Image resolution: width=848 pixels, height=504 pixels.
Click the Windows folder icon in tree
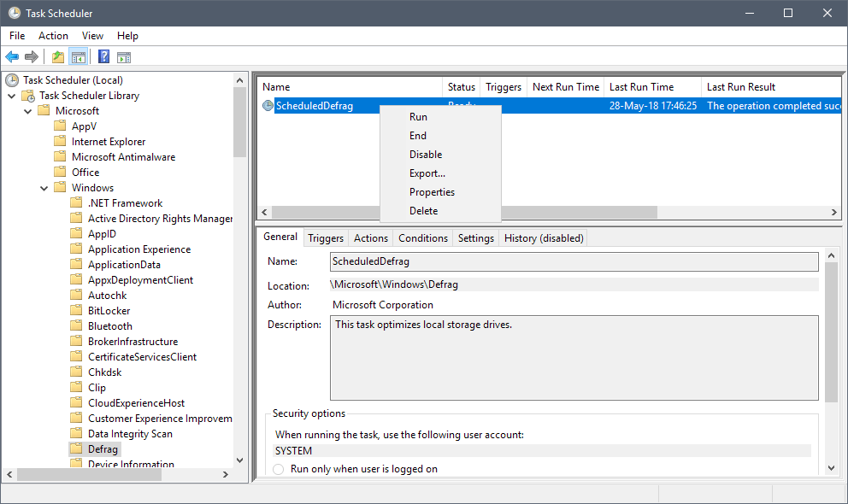pos(60,187)
